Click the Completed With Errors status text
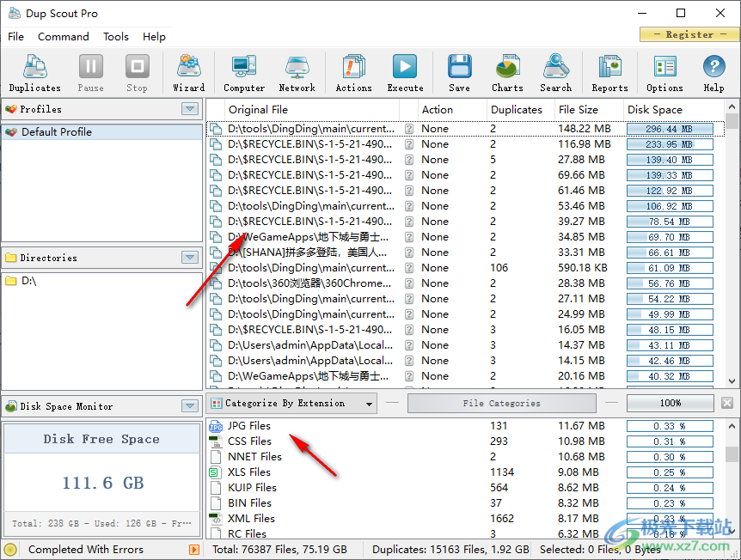Image resolution: width=741 pixels, height=560 pixels. click(86, 550)
